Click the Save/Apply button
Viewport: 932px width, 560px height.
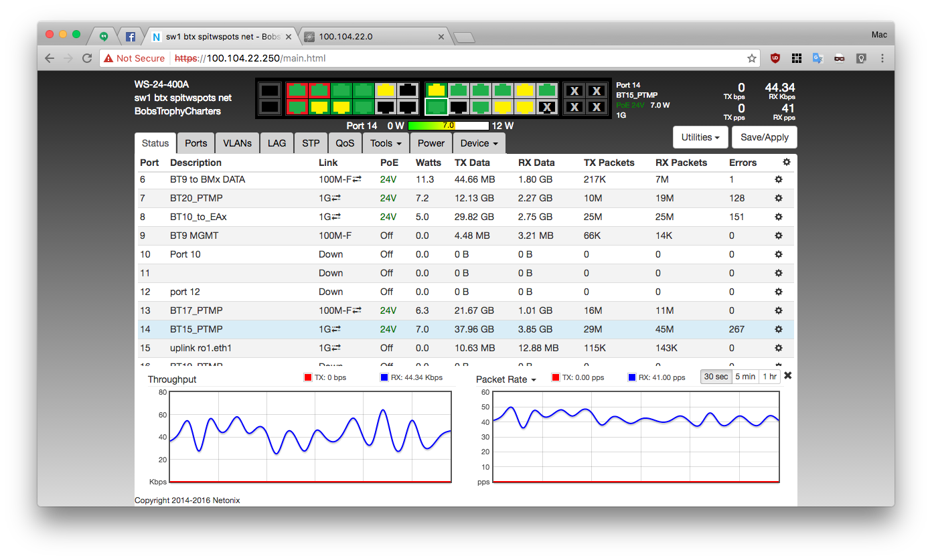coord(764,137)
